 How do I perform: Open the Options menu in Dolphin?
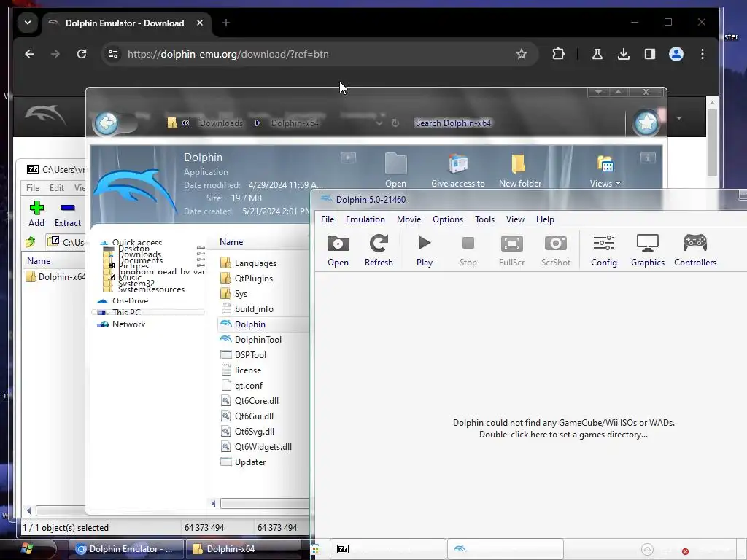448,219
